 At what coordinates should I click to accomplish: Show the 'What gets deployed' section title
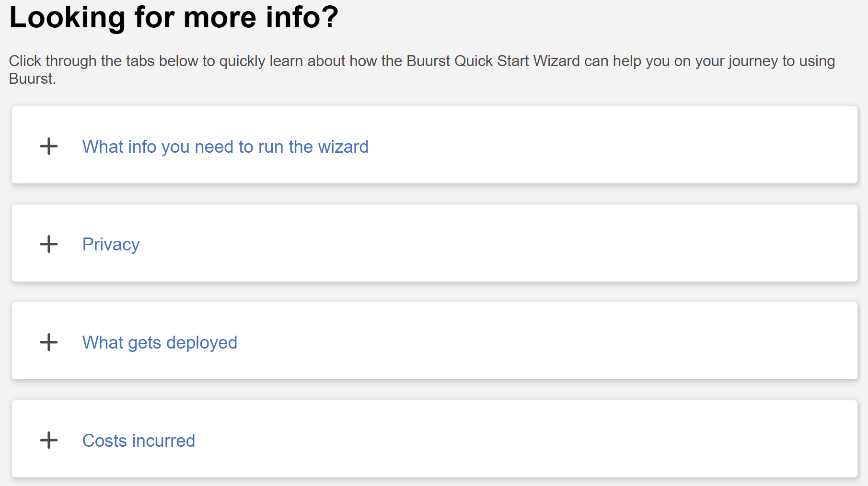pos(160,343)
